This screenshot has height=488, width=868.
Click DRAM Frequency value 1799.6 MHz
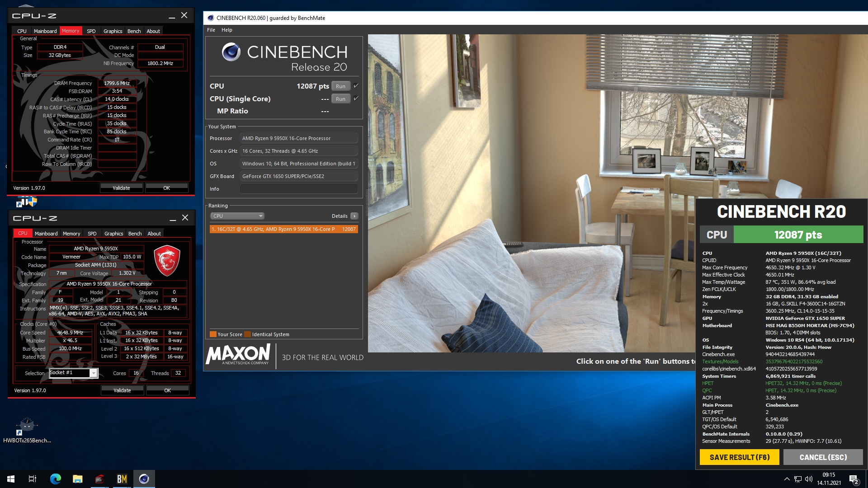[117, 83]
